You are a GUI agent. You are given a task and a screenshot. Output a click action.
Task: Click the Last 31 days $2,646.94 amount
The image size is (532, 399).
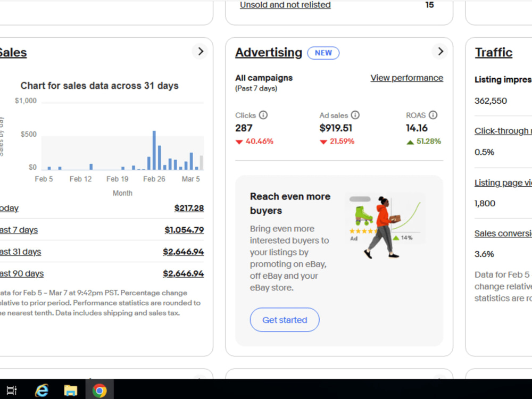coord(183,252)
